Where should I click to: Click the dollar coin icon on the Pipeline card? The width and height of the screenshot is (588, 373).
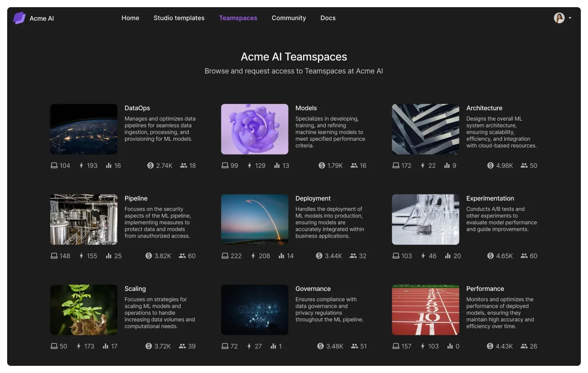(149, 256)
